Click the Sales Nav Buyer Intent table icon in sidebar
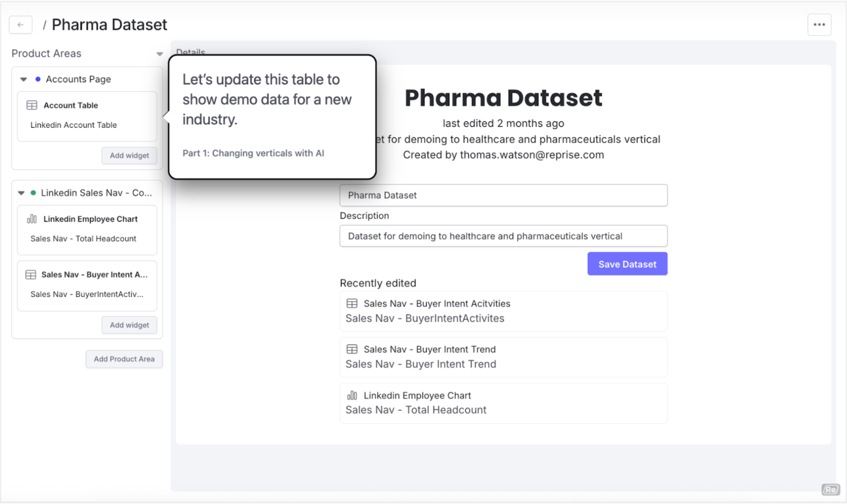Viewport: 847px width, 504px height. pos(30,274)
